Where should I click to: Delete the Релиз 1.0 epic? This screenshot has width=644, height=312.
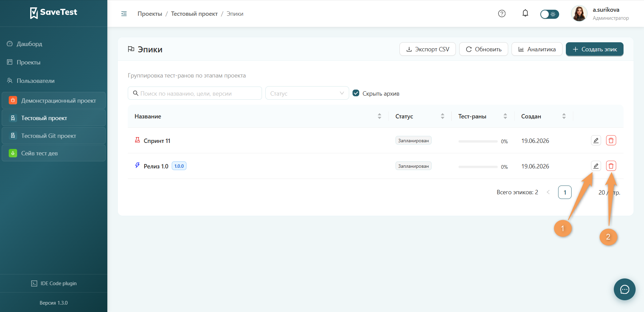(x=611, y=166)
